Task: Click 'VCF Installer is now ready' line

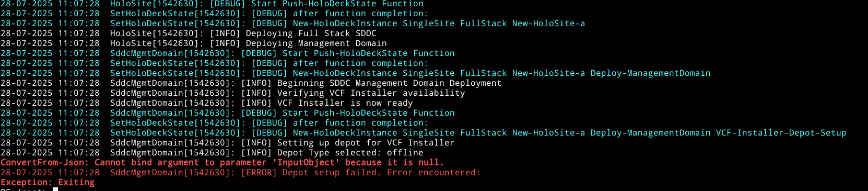Action: coord(207,103)
